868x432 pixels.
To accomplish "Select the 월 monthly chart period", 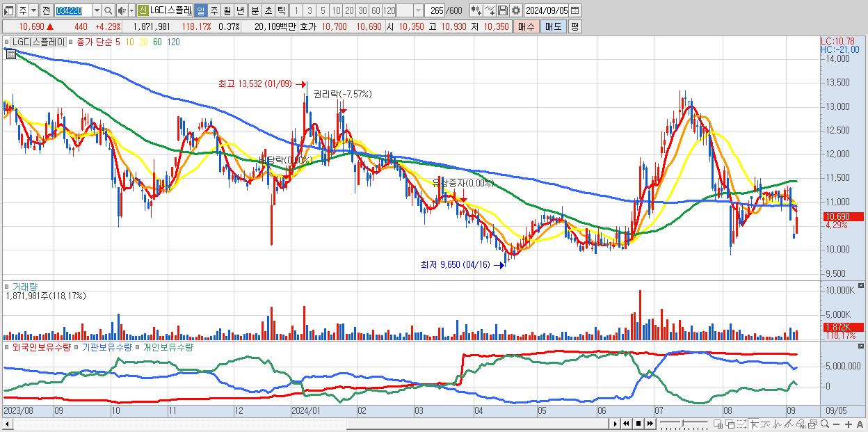I will [227, 10].
